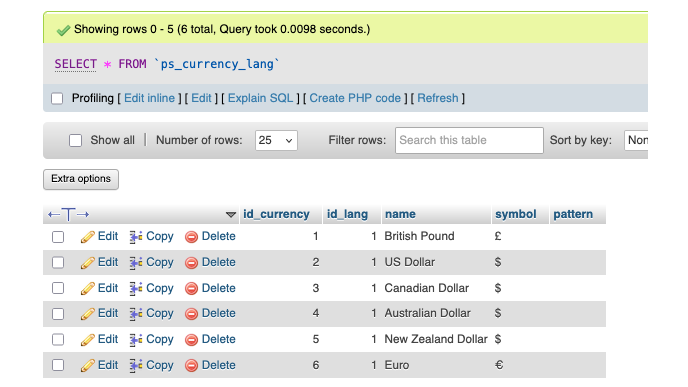
Task: Click the Create PHP code link
Action: tap(355, 98)
